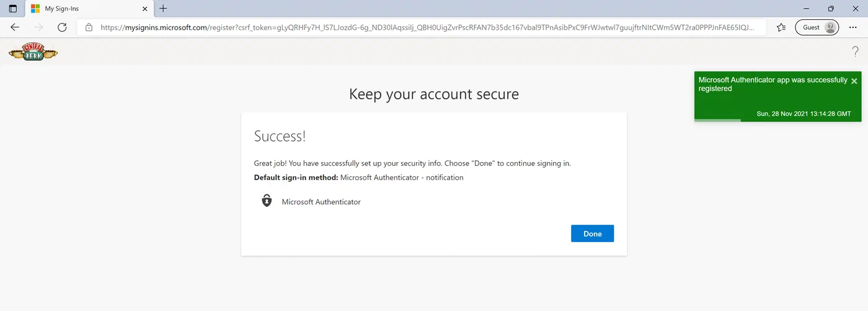Click the Microsoft logo favicon in tab
This screenshot has height=311, width=868.
tap(35, 9)
